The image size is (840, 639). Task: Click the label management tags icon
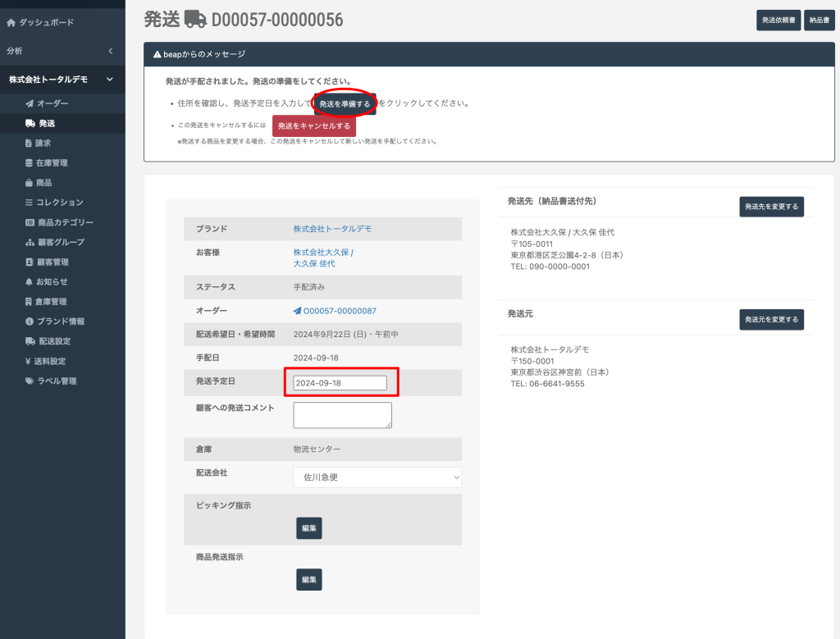pos(30,381)
